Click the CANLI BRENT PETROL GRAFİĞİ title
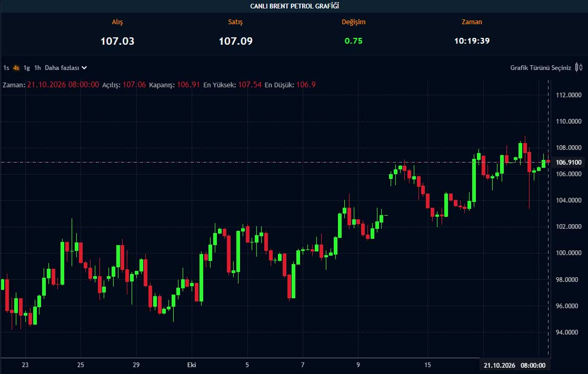Screen dimensions: 588x374 (294, 6)
